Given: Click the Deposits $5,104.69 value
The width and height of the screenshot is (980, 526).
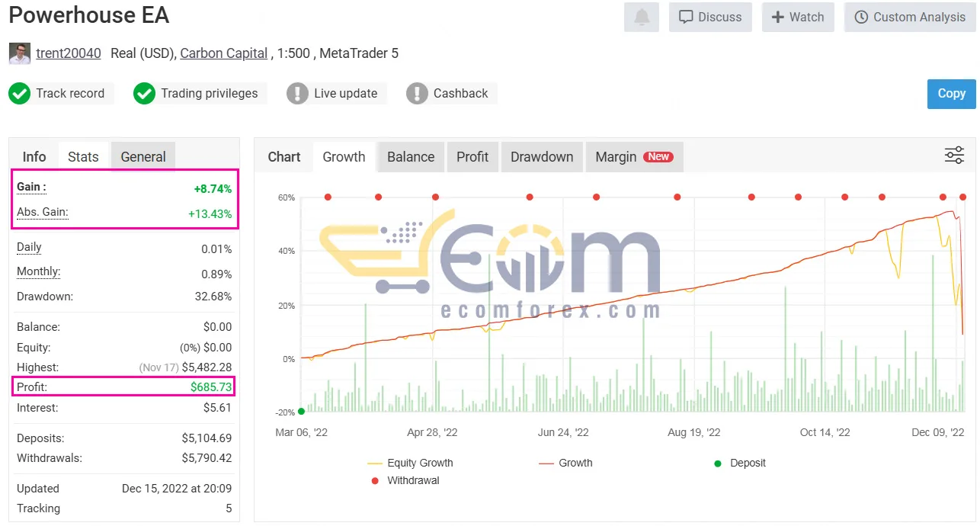Looking at the screenshot, I should point(207,438).
